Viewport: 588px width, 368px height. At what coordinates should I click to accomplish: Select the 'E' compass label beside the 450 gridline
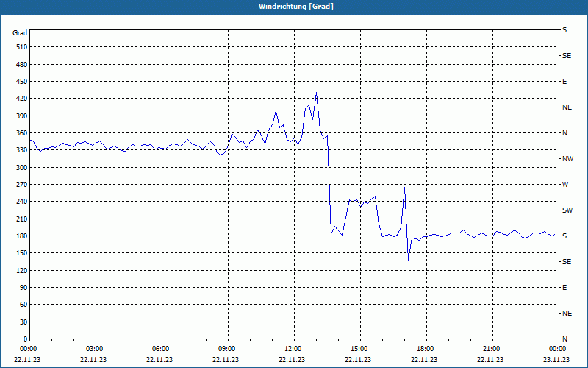pyautogui.click(x=564, y=82)
